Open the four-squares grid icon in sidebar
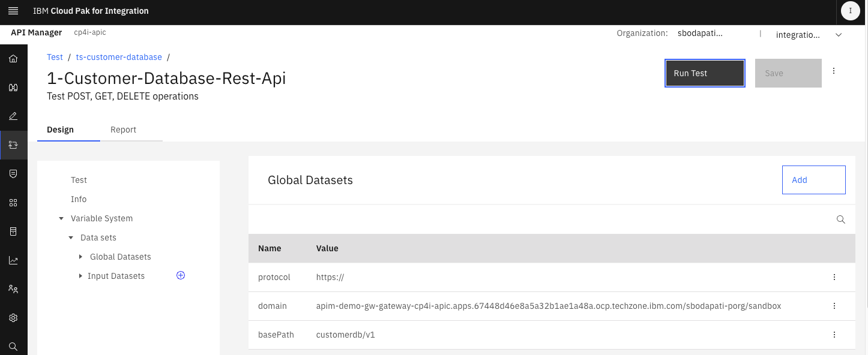 click(x=13, y=203)
